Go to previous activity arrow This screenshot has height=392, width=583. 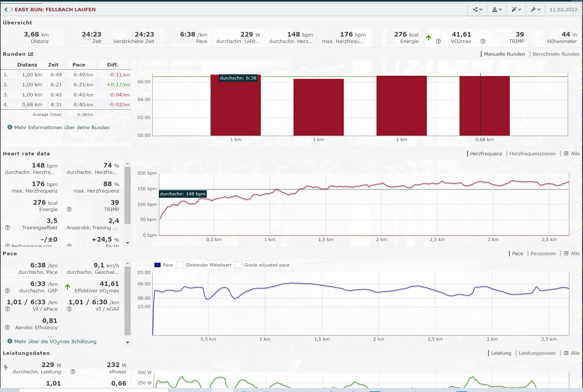click(x=6, y=10)
